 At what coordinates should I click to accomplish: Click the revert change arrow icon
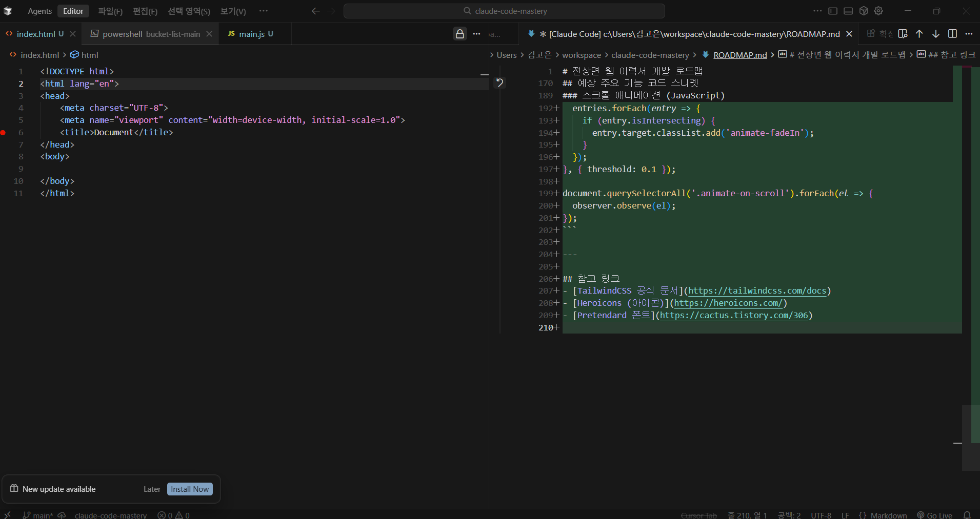pyautogui.click(x=499, y=82)
